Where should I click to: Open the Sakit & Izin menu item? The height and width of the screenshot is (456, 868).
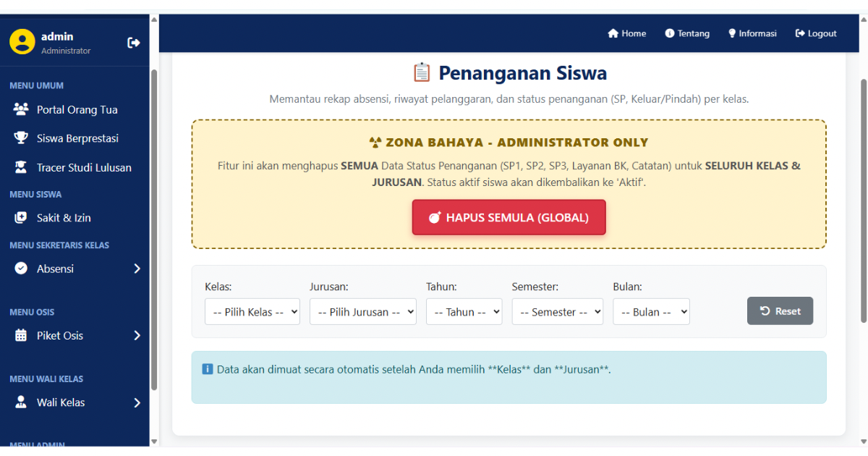click(x=20, y=217)
